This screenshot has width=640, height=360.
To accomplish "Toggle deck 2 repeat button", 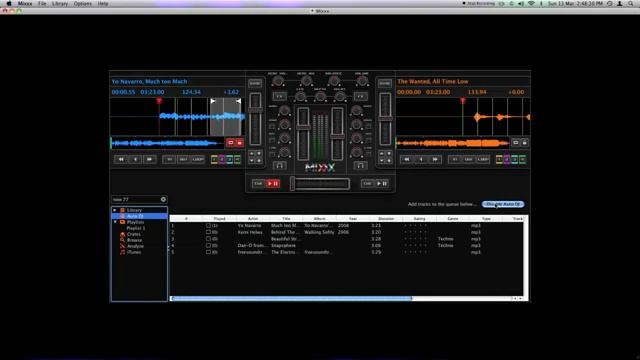I will tap(516, 142).
